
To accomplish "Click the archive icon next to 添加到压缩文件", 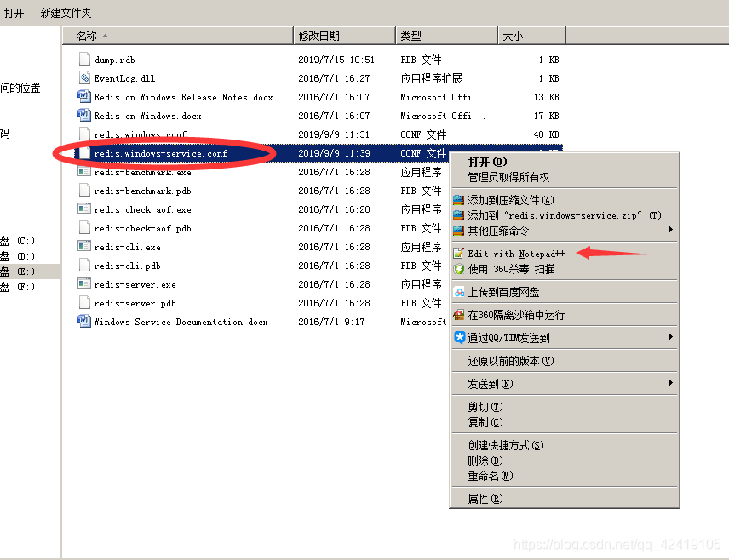I will click(459, 200).
